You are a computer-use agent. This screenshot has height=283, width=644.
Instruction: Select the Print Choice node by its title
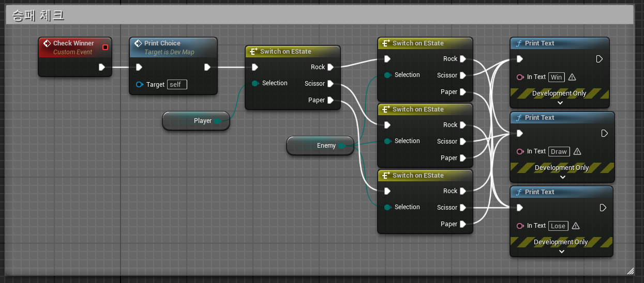[162, 43]
